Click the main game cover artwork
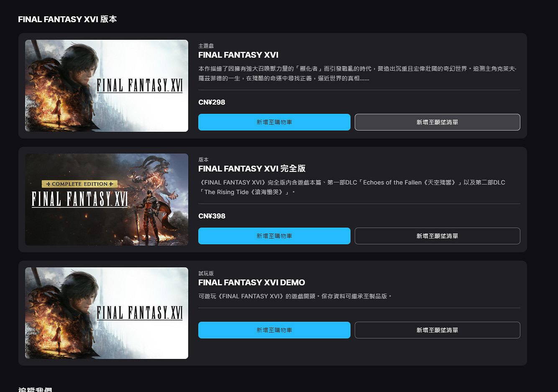Image resolution: width=558 pixels, height=392 pixels. 107,85
